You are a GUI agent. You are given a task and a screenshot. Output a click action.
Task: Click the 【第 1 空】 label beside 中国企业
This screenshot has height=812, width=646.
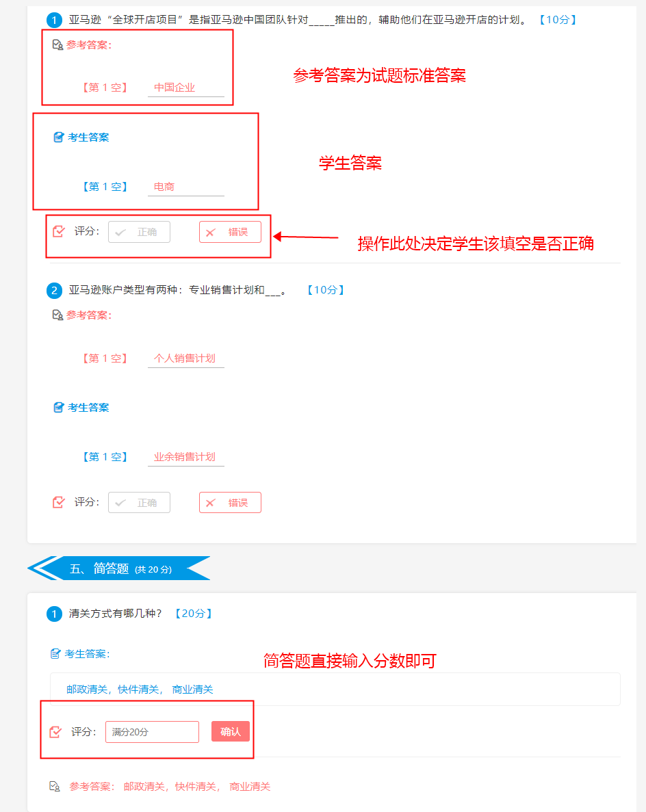(x=105, y=88)
